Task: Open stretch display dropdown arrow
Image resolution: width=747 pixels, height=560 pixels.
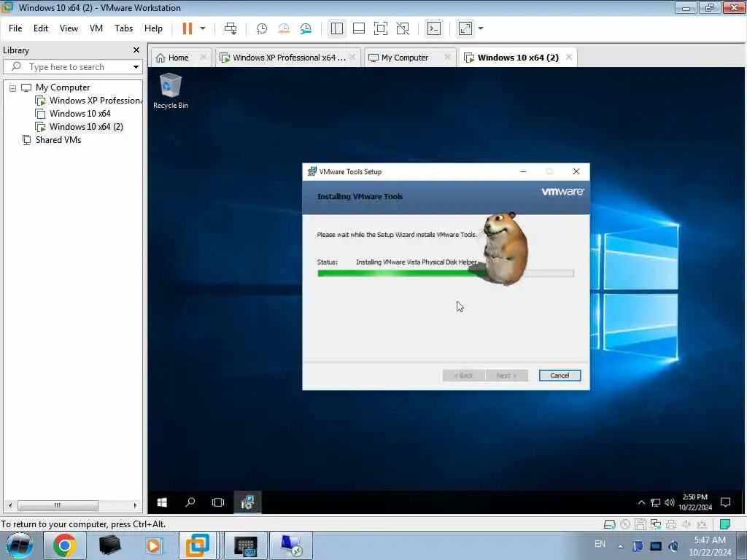Action: (x=481, y=28)
